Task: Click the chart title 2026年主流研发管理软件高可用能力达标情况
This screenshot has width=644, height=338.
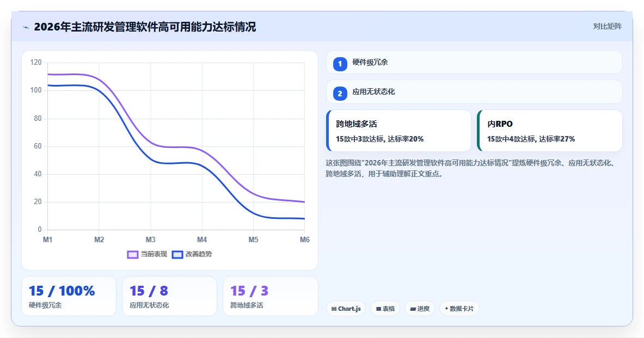Action: coord(145,27)
